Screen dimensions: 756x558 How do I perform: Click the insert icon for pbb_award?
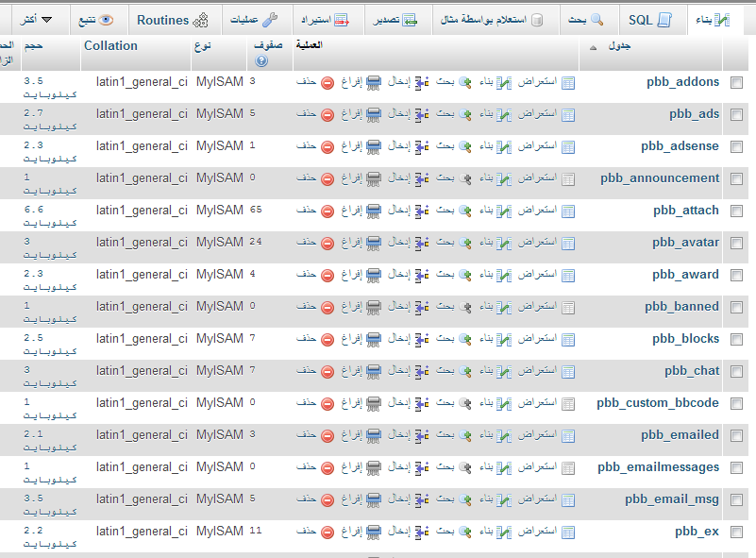tap(422, 276)
